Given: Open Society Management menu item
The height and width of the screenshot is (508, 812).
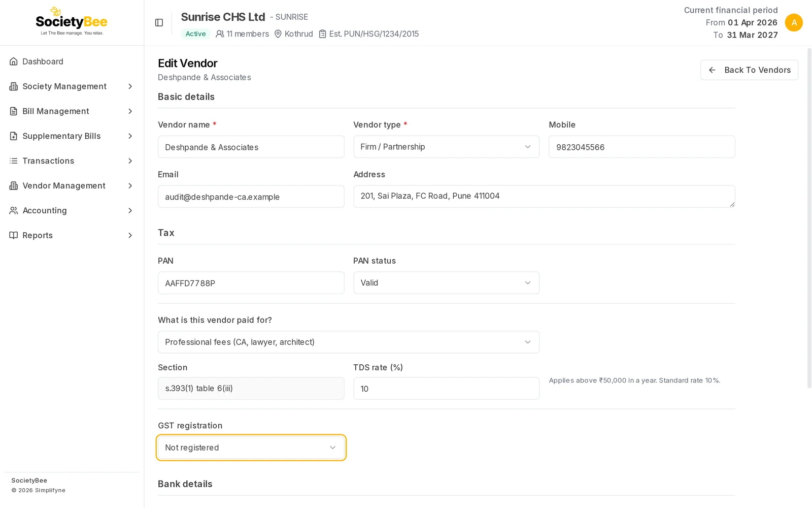Looking at the screenshot, I should (72, 86).
